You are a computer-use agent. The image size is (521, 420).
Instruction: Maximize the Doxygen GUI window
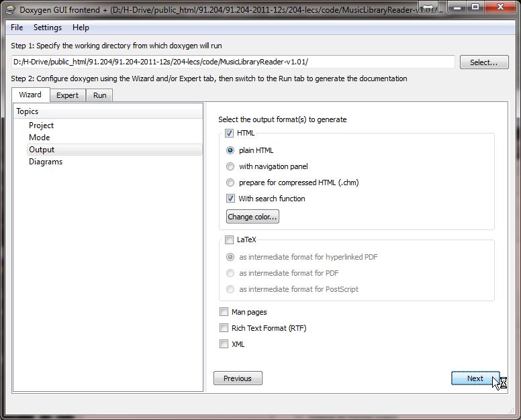(x=475, y=7)
